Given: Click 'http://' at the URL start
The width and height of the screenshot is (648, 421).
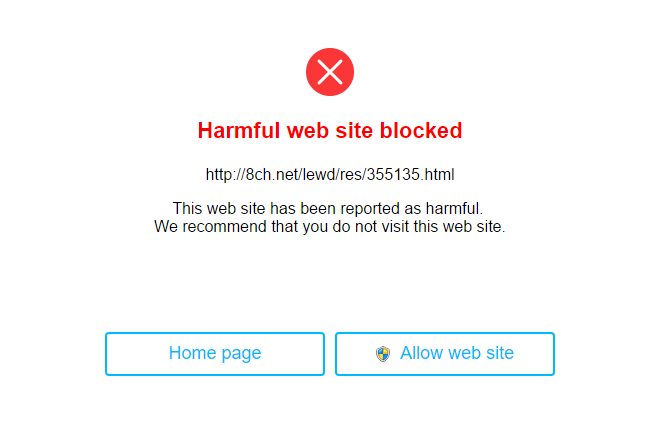Looking at the screenshot, I should click(x=226, y=175).
